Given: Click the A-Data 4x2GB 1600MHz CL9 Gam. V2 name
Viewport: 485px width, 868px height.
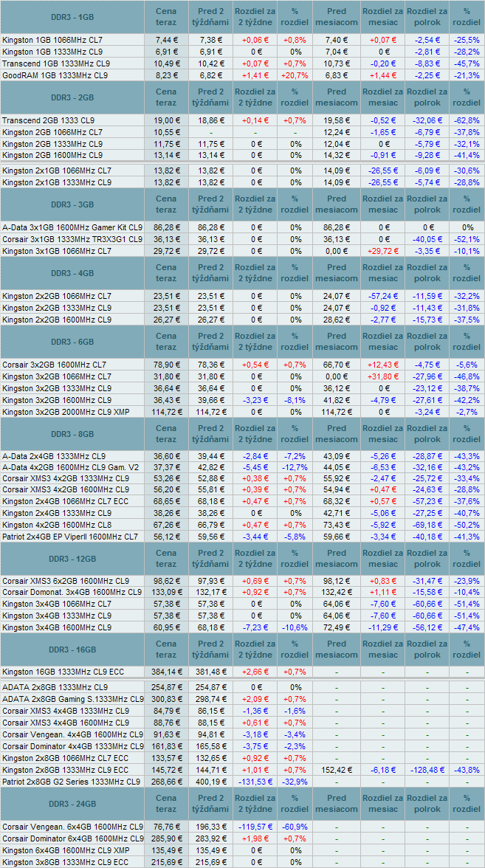Looking at the screenshot, I should click(x=70, y=468).
